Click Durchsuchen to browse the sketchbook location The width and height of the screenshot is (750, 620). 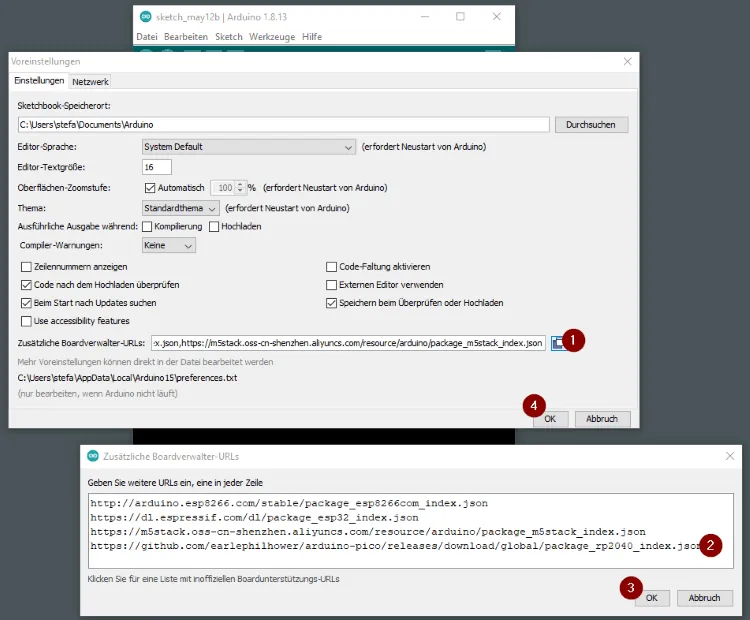pos(591,125)
